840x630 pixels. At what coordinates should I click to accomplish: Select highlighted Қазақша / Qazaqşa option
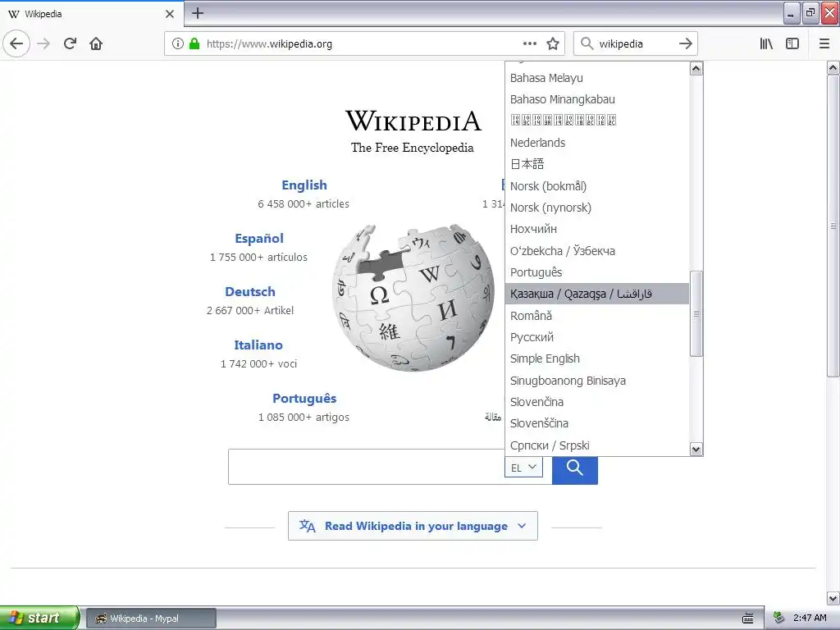tap(597, 294)
